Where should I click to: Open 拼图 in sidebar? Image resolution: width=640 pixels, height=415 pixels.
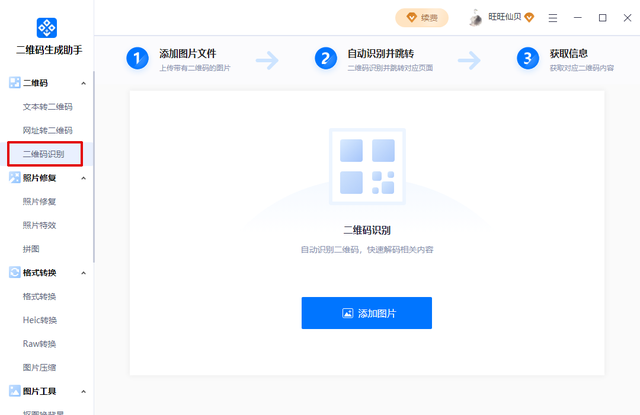[x=31, y=249]
